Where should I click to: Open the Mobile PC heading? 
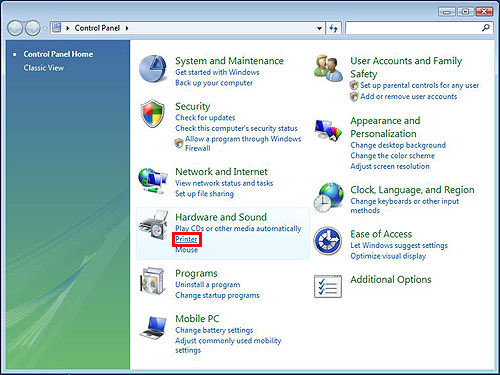197,319
